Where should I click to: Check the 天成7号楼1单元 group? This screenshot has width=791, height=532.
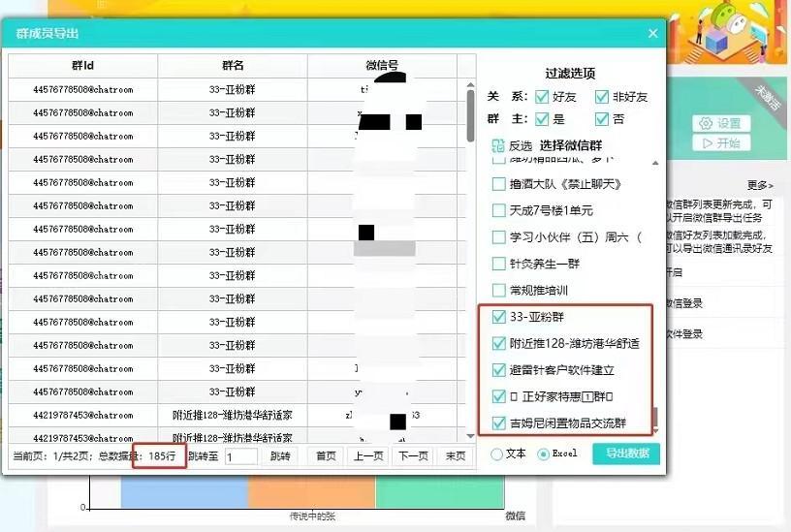tap(498, 210)
